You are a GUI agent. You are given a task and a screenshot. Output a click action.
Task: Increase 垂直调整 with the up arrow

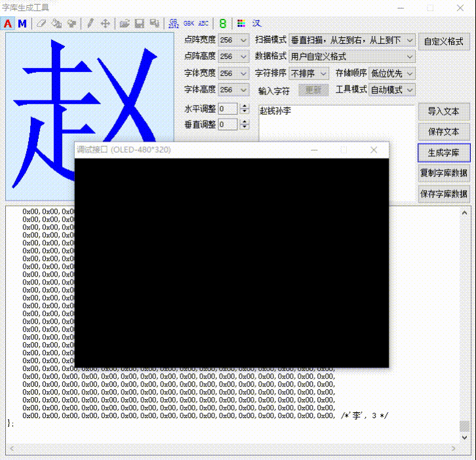(245, 122)
